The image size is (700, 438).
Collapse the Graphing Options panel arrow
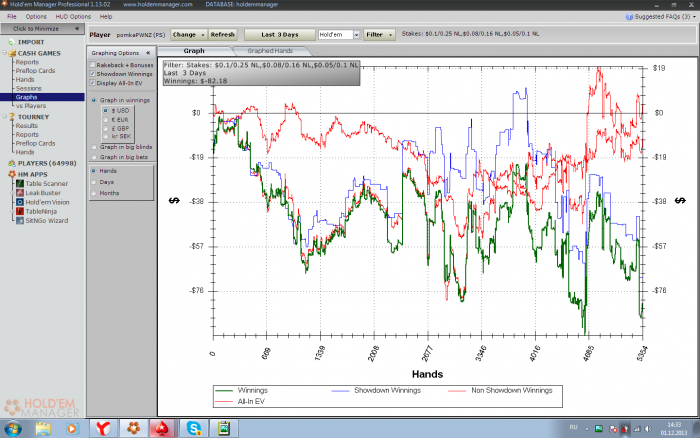pyautogui.click(x=148, y=53)
